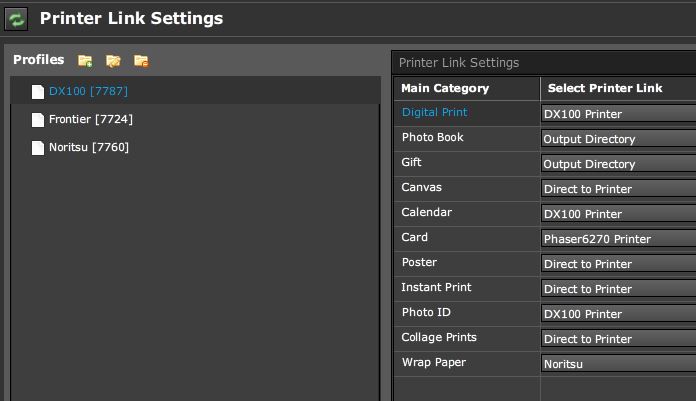Select the Card category row
The height and width of the screenshot is (401, 696).
[467, 238]
